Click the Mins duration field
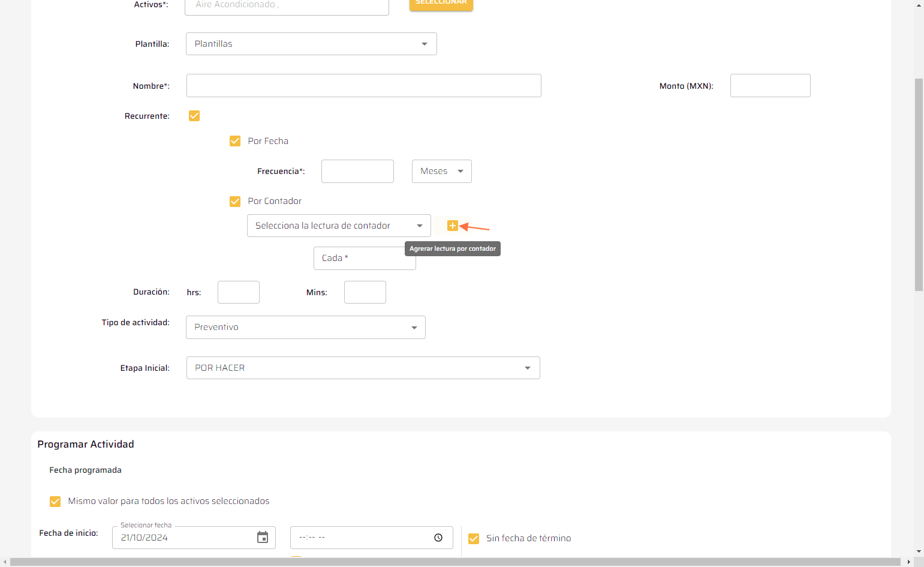 point(365,292)
